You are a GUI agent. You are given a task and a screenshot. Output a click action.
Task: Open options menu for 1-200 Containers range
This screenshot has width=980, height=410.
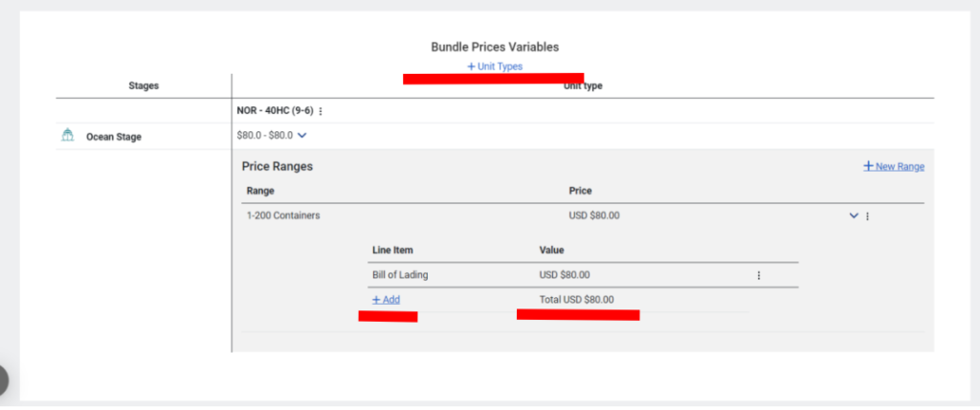tap(867, 216)
